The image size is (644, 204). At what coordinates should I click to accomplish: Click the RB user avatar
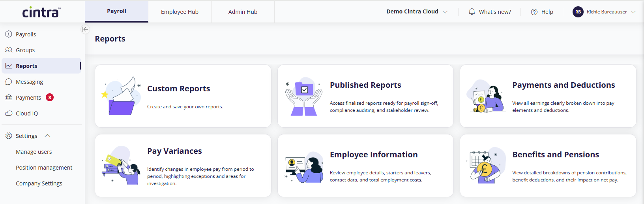[x=578, y=12]
